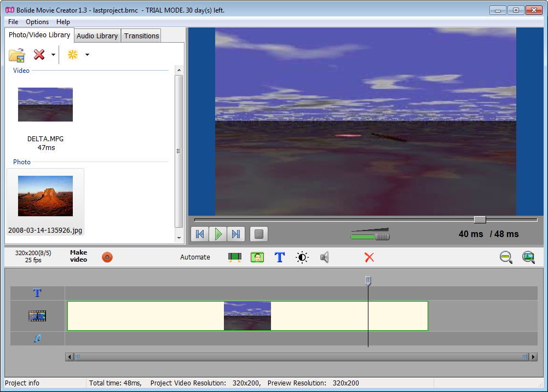Click the library scrollbar up arrow

click(179, 70)
